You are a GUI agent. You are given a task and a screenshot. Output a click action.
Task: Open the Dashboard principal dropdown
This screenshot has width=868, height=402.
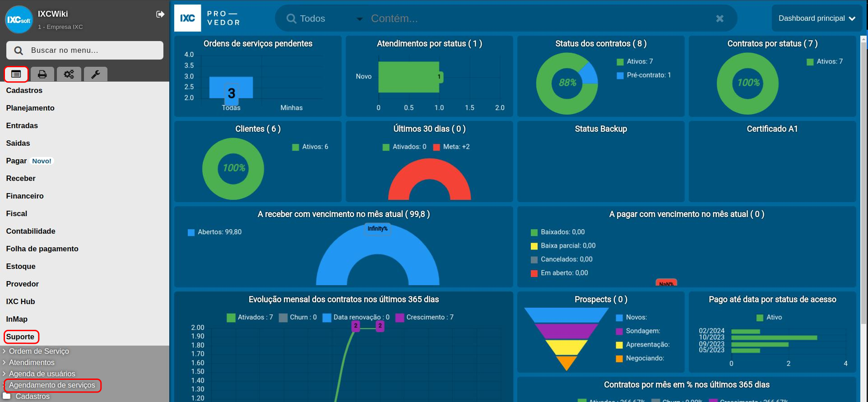tap(817, 18)
